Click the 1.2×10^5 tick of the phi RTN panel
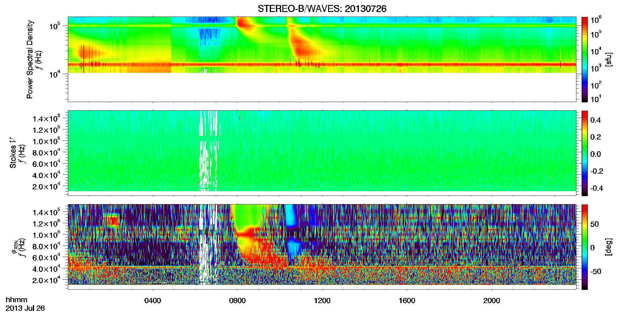The height and width of the screenshot is (332, 644). point(46,223)
